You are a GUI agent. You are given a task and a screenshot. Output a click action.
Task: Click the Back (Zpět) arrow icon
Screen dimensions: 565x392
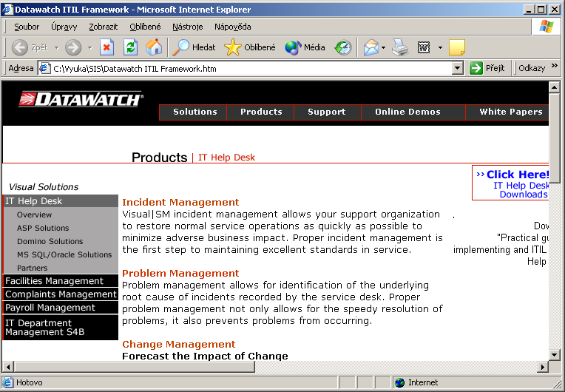pos(19,47)
